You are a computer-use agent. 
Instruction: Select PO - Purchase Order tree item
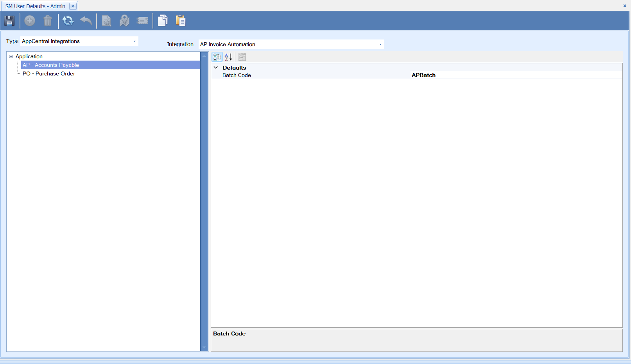click(x=49, y=74)
